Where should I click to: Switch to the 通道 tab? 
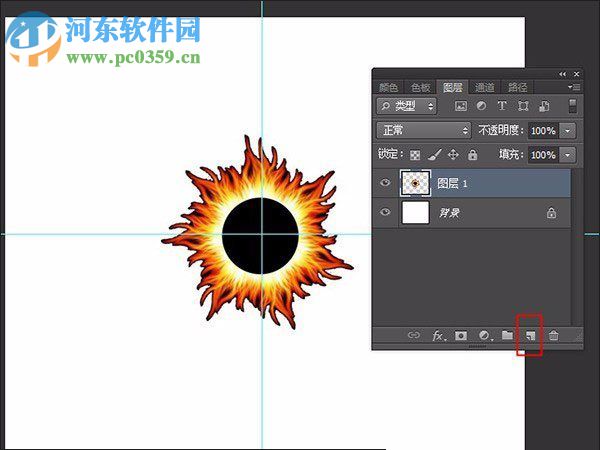tap(485, 87)
